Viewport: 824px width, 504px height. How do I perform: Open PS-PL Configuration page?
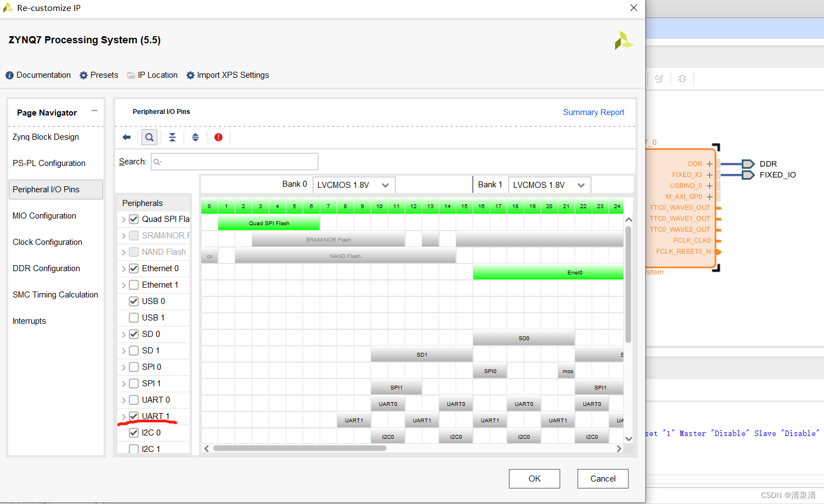(x=49, y=163)
